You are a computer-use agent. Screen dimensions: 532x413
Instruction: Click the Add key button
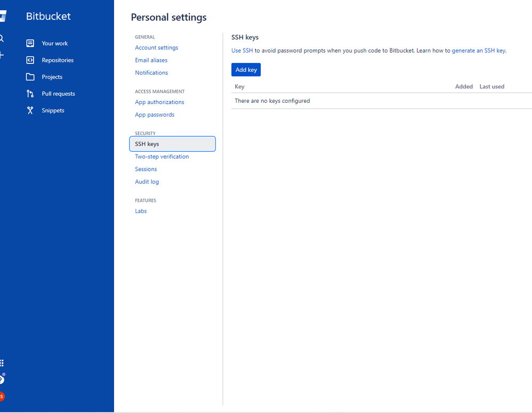click(x=246, y=69)
